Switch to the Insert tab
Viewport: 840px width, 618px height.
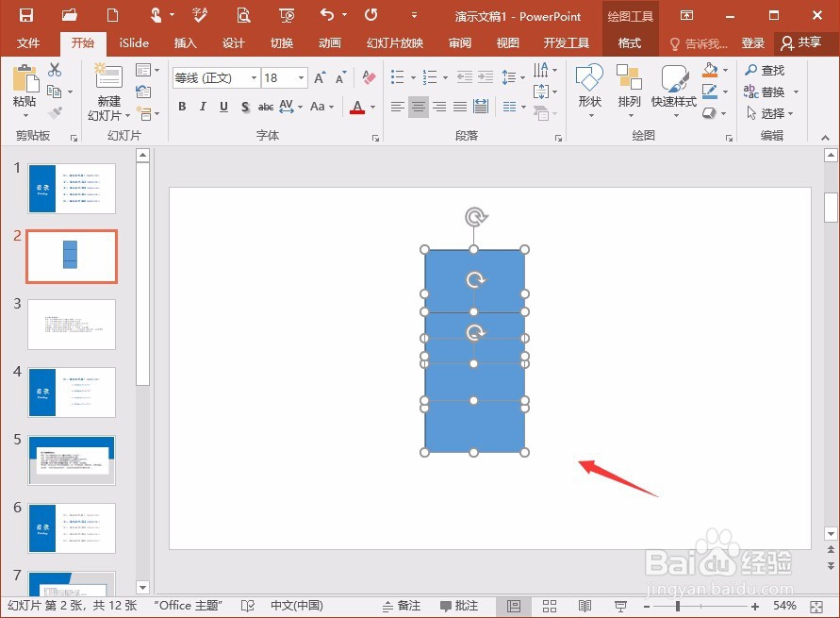point(186,42)
